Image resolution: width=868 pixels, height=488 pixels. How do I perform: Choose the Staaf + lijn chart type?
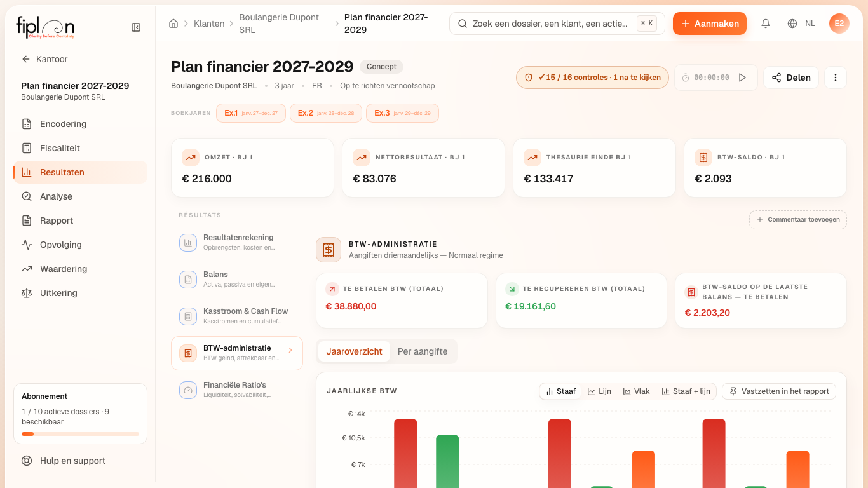(686, 391)
